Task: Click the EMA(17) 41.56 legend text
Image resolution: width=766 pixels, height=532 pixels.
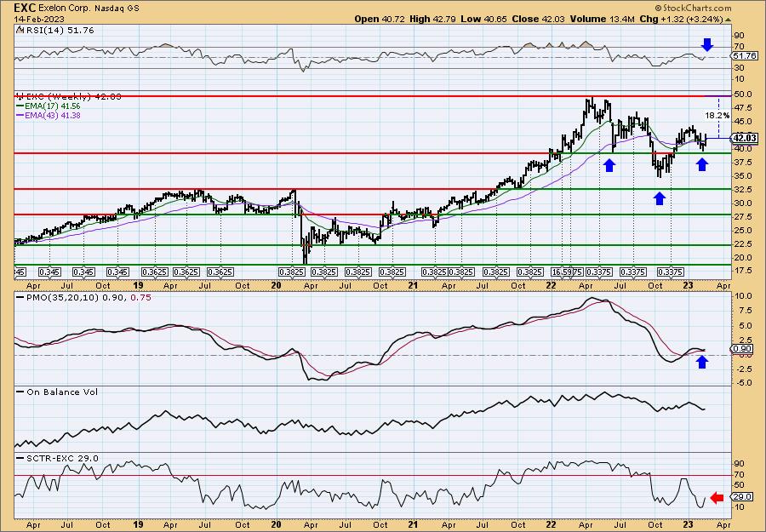Action: click(52, 106)
